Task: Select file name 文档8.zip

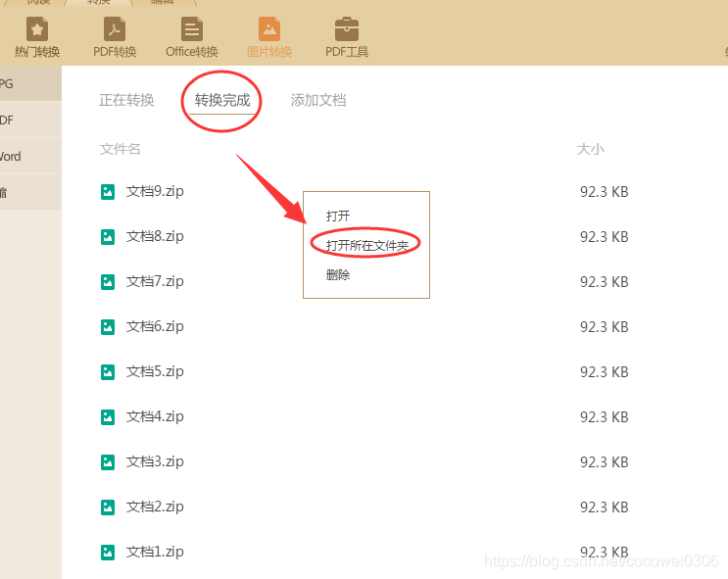Action: (155, 236)
